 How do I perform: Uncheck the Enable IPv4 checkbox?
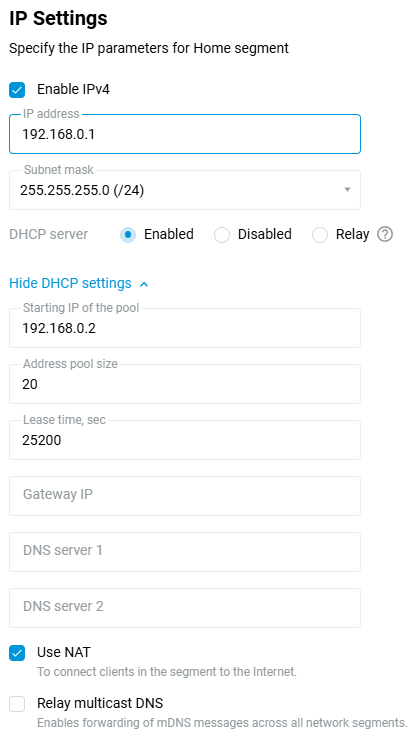tap(17, 90)
